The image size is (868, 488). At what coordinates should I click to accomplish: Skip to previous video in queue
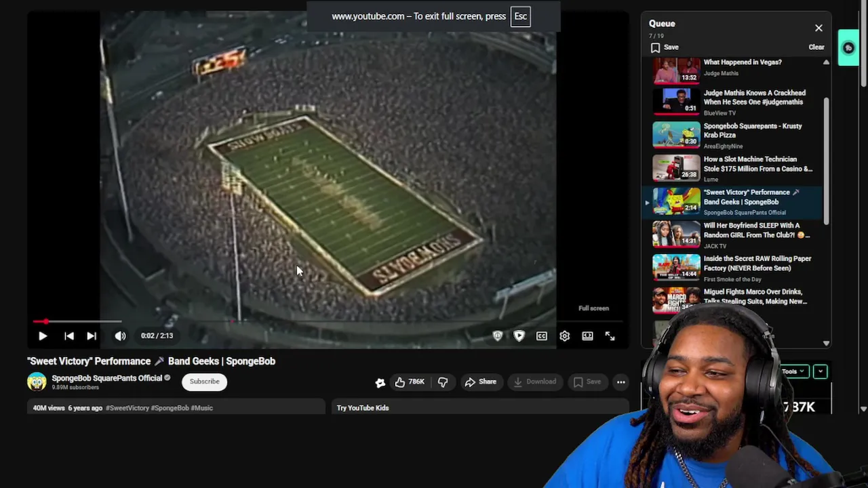68,335
